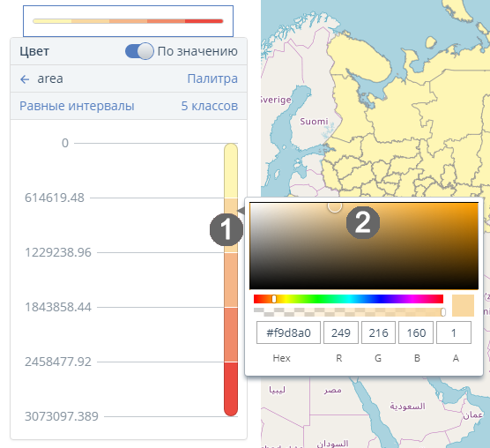Change the 5 классов class count
Viewport: 490px width, 448px height.
click(210, 106)
